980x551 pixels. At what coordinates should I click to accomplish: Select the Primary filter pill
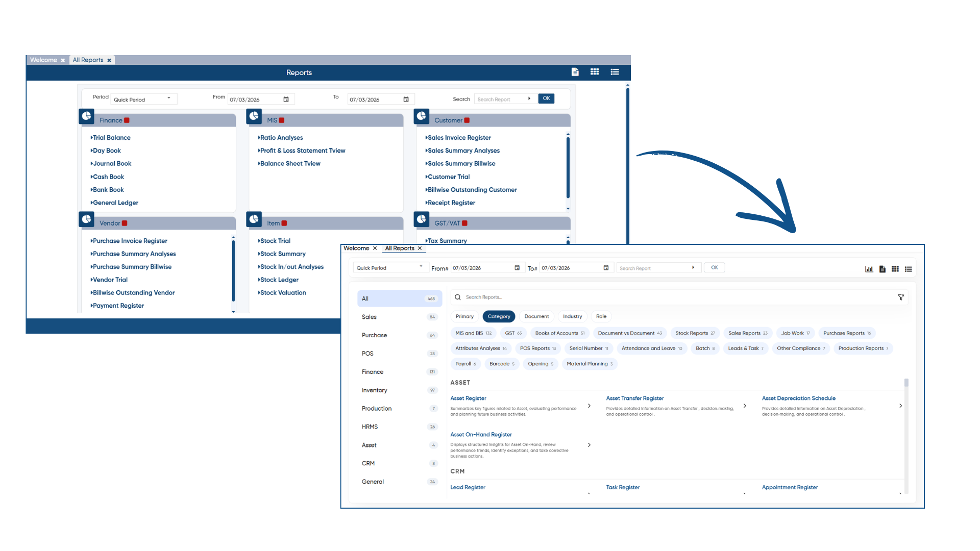point(464,316)
